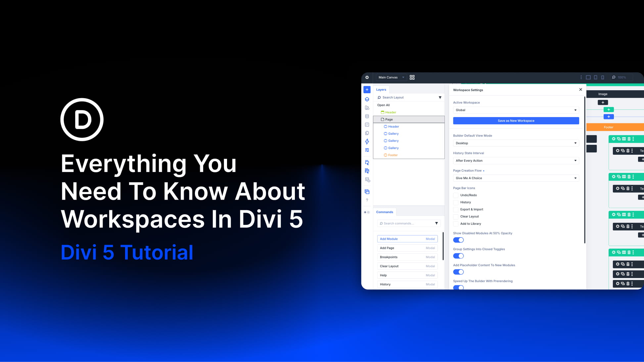Screen dimensions: 644x362
Task: Click the table-with-eye view icon in sidebar
Action: [x=367, y=180]
